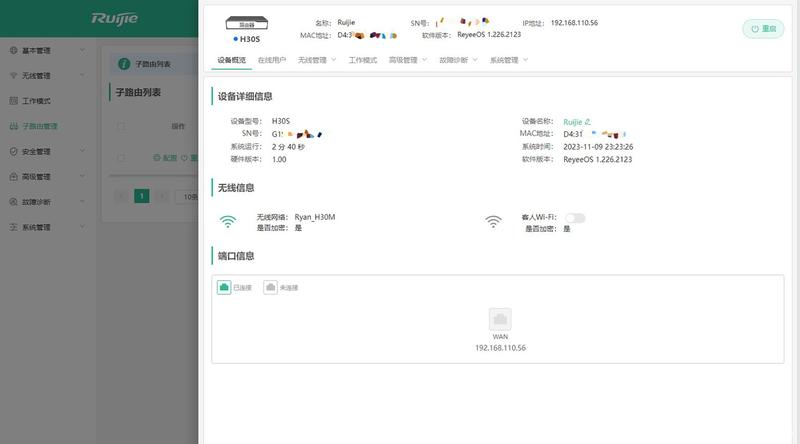
Task: Click the H30S router device image
Action: pyautogui.click(x=247, y=23)
